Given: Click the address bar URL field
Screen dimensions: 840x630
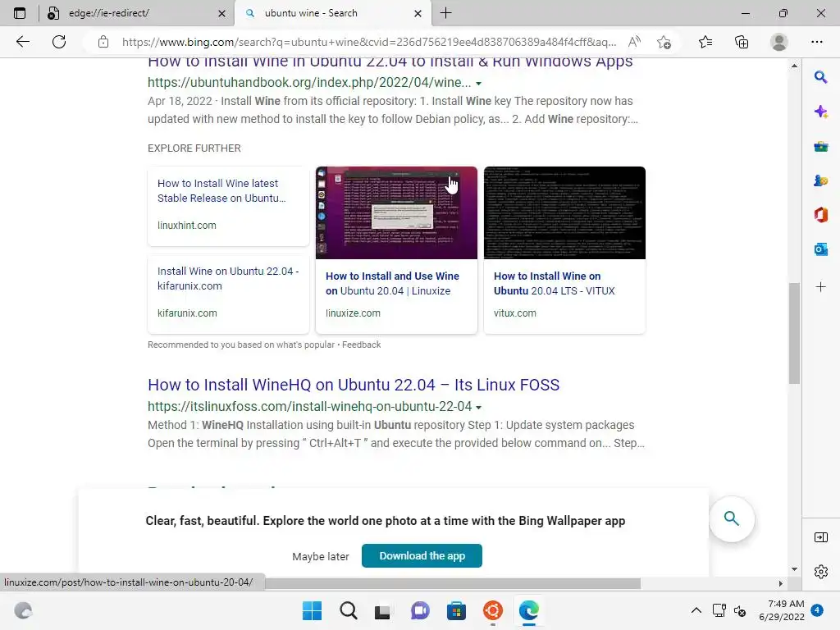Looking at the screenshot, I should click(x=368, y=42).
